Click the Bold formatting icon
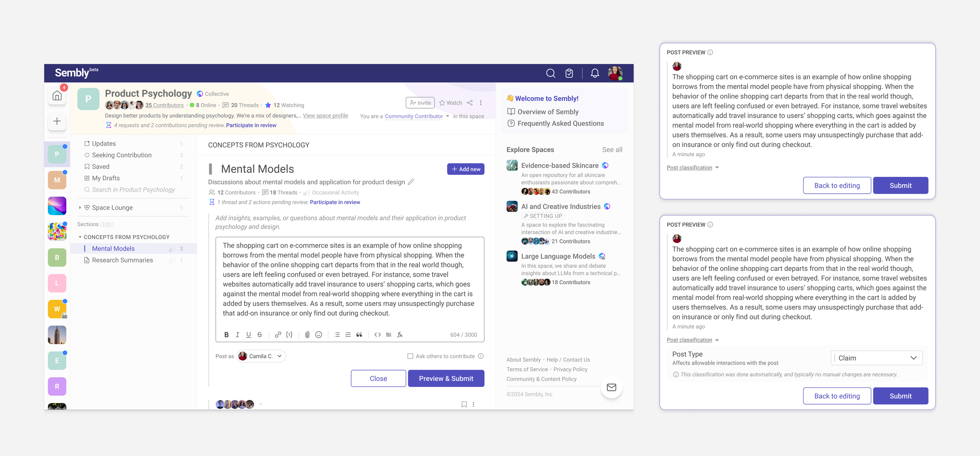The width and height of the screenshot is (980, 456). [226, 335]
